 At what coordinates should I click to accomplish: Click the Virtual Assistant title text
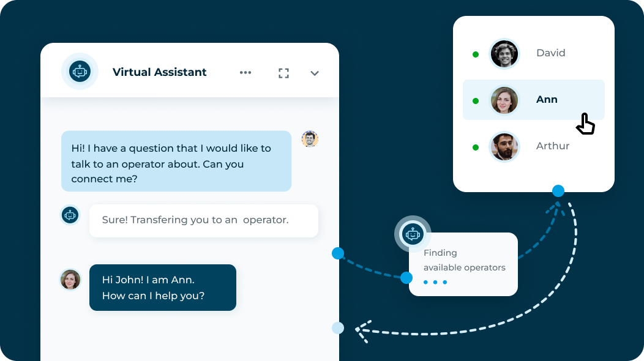point(159,72)
